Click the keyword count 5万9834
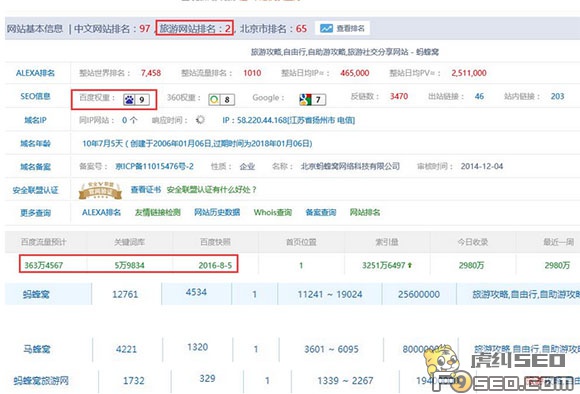The image size is (580, 394). pyautogui.click(x=129, y=265)
